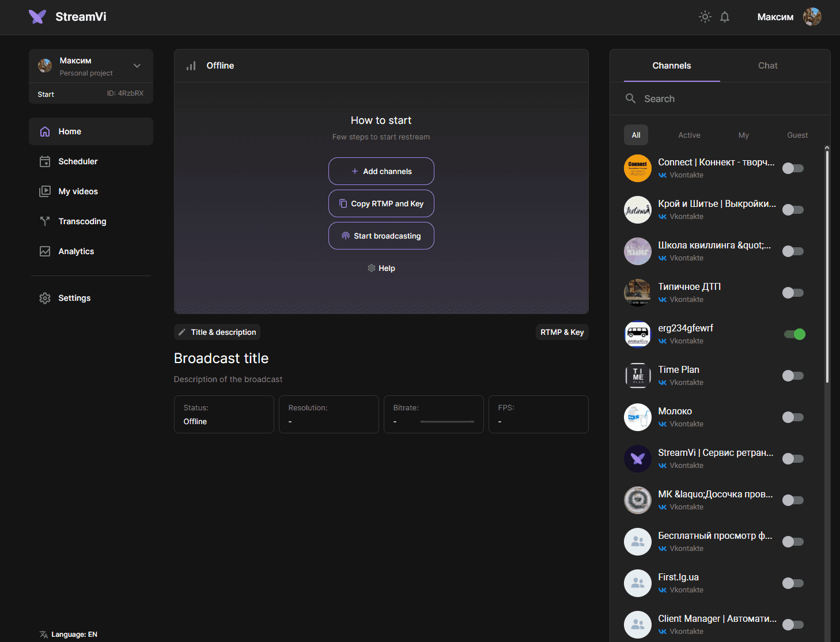
Task: Disable the erg234gfewrf channel toggle
Action: 794,334
